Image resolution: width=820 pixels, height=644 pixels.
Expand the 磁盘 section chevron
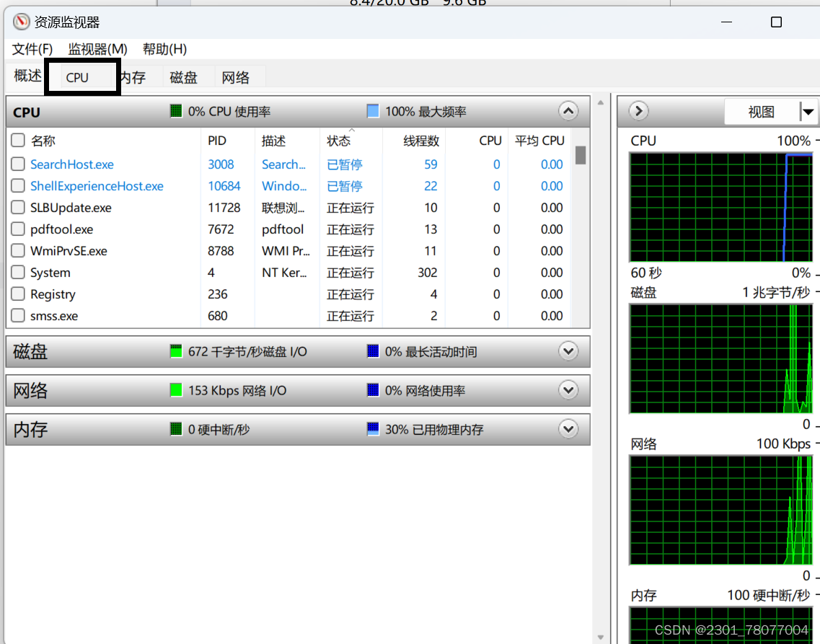pyautogui.click(x=568, y=350)
